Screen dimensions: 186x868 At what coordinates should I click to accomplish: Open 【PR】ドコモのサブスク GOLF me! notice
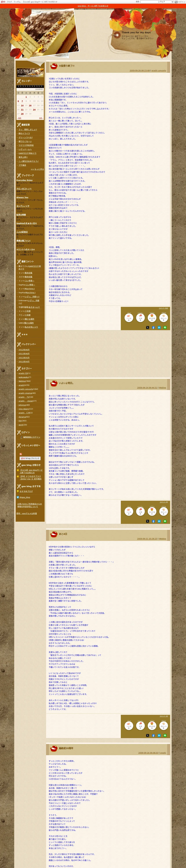click(31, 477)
